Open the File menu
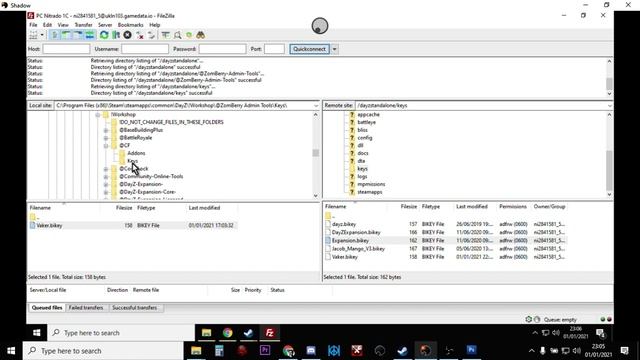Screen dimensions: 640x360 [x=33, y=25]
